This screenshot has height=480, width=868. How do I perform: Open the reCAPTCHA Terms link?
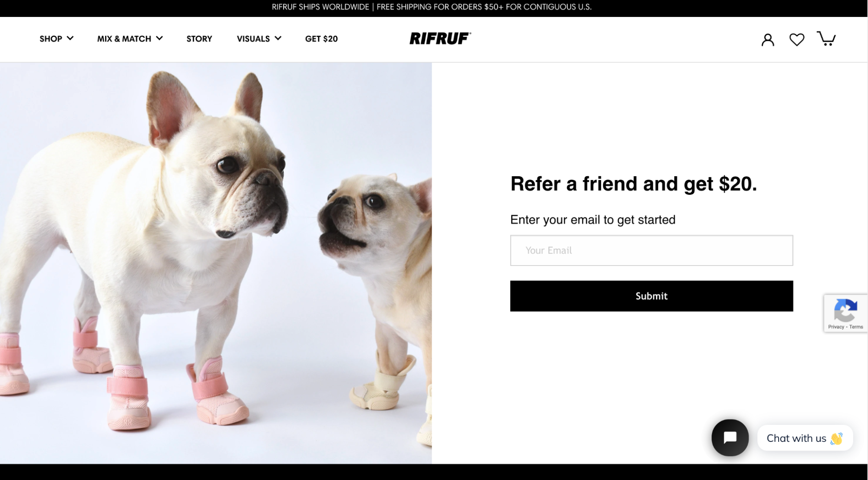tap(856, 327)
